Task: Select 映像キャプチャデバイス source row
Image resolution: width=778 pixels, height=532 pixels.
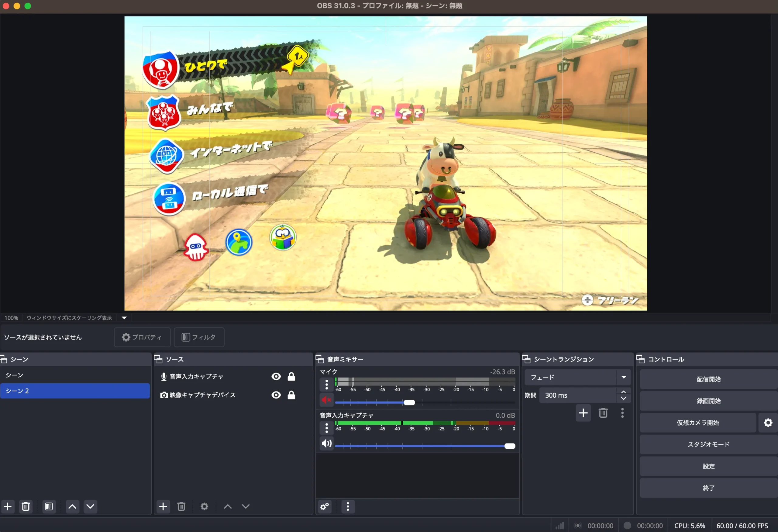Action: point(233,395)
